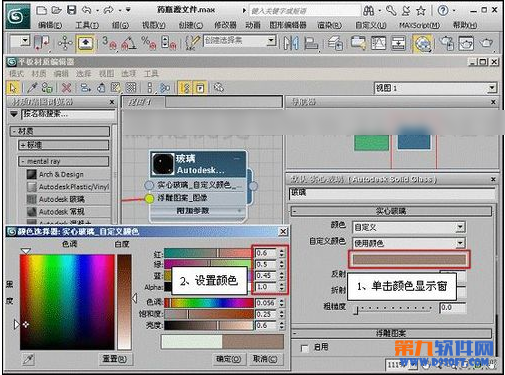
Task: Undo the last action with the curved arrow
Action: (87, 10)
